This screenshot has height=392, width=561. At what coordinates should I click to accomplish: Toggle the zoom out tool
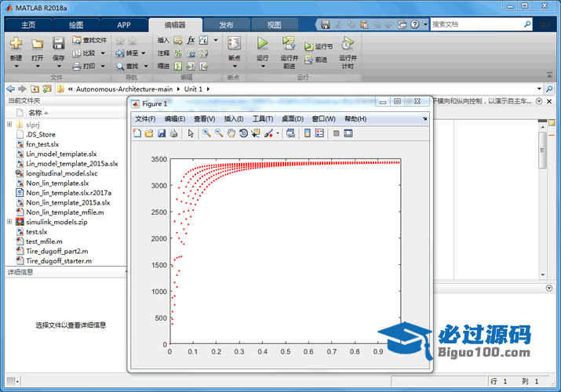click(x=219, y=133)
